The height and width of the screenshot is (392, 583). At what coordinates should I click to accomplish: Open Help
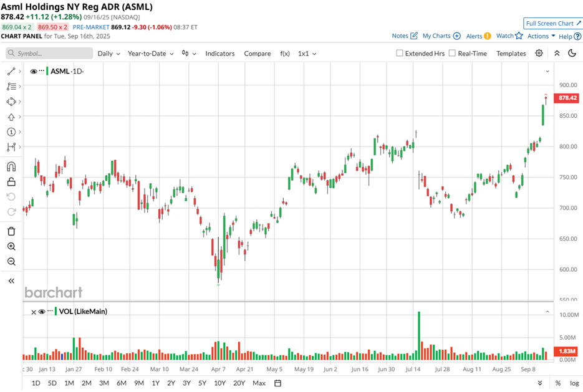[x=570, y=36]
